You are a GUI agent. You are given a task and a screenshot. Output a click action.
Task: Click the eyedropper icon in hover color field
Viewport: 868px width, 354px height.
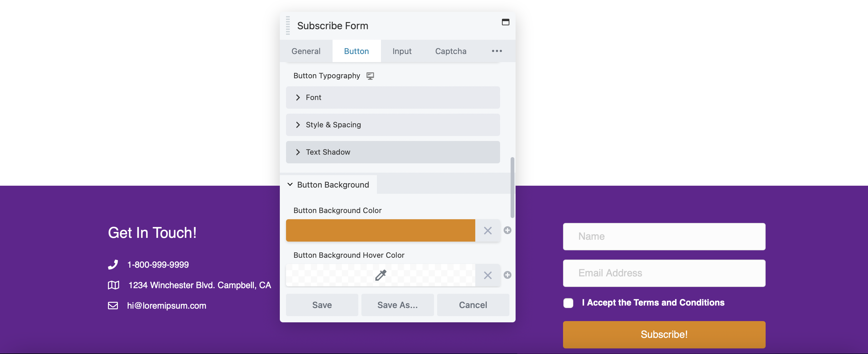pyautogui.click(x=380, y=274)
